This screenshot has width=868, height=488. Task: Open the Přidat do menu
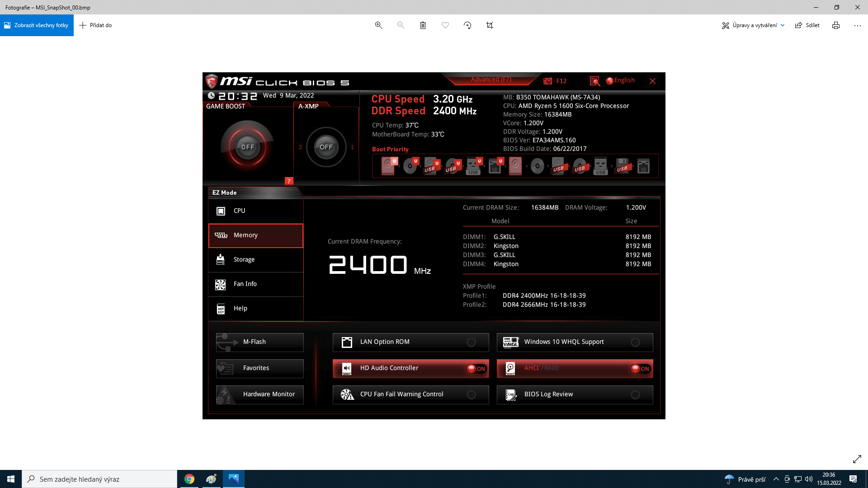pos(95,25)
